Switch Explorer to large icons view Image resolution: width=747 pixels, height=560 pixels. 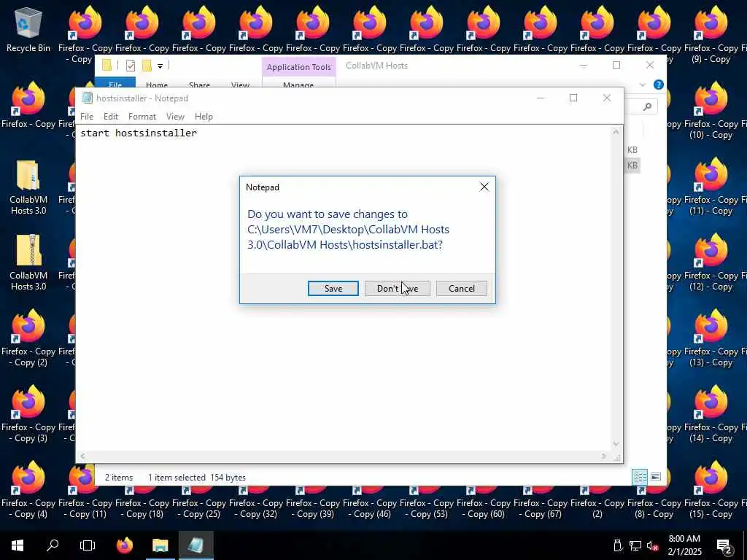tap(656, 477)
